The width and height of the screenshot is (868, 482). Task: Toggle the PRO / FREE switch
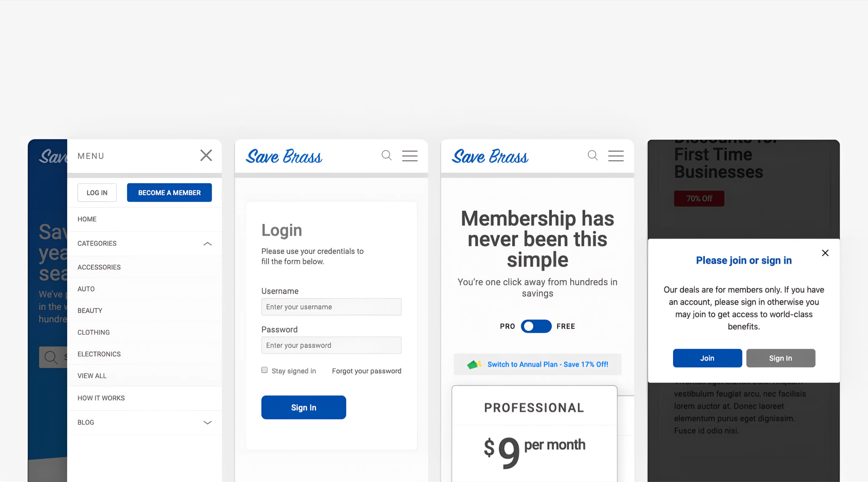[536, 326]
